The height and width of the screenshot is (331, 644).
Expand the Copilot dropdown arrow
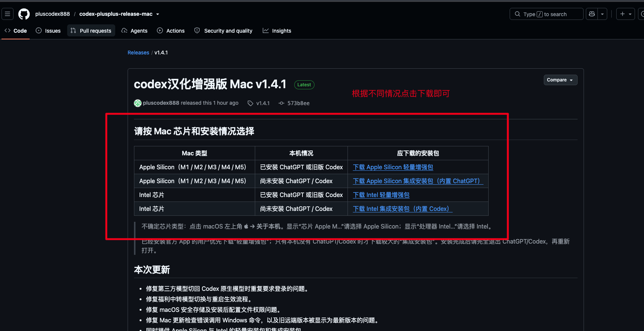pos(602,14)
